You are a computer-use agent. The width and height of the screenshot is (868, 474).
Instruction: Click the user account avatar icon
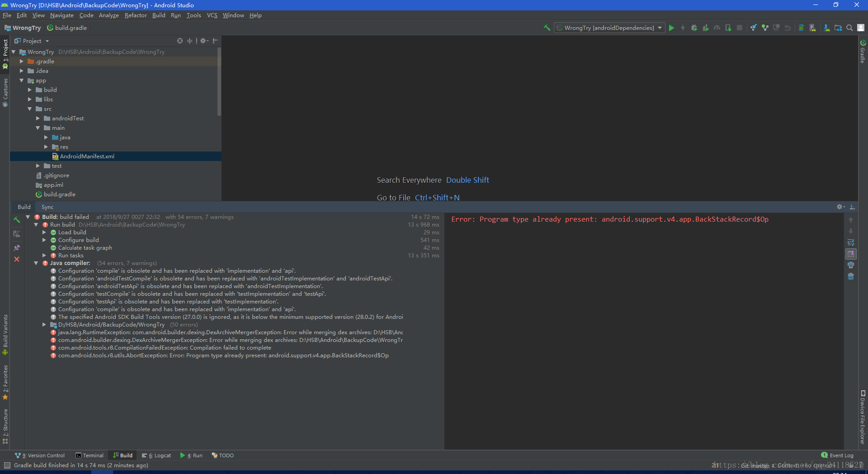point(861,28)
